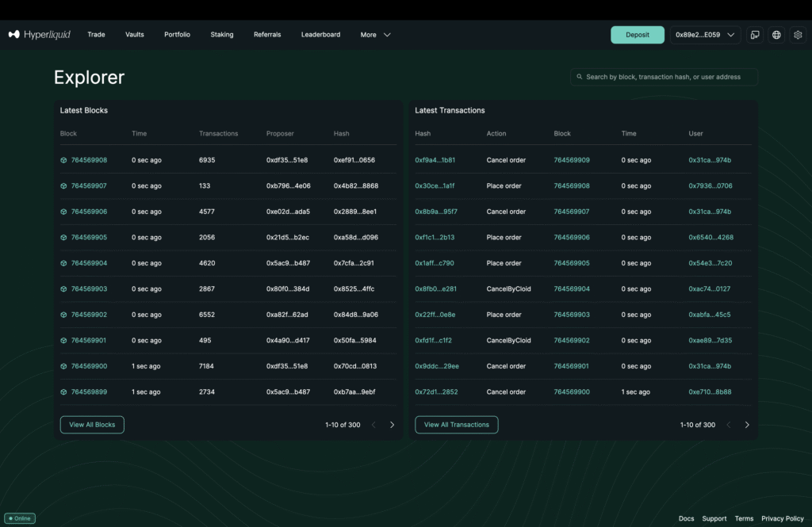Open the globe language selector
The width and height of the screenshot is (812, 527).
(776, 35)
